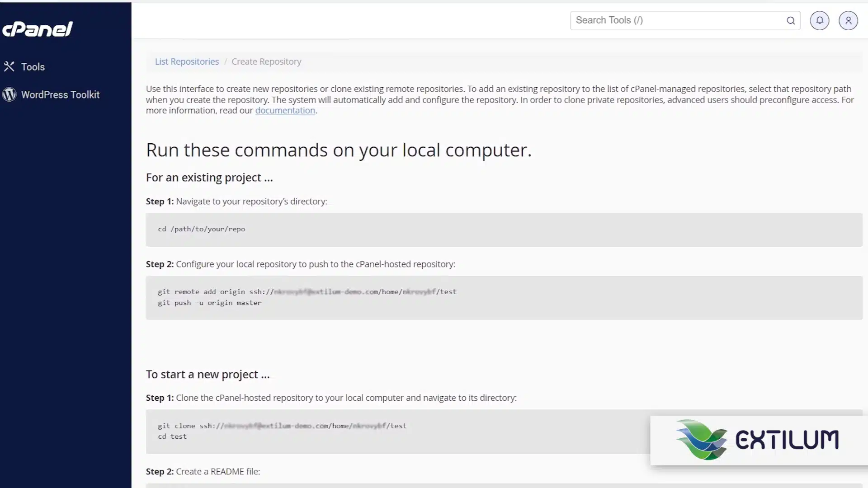Image resolution: width=868 pixels, height=488 pixels.
Task: Click 'Navigate to your repository's directory' step text
Action: click(x=251, y=202)
